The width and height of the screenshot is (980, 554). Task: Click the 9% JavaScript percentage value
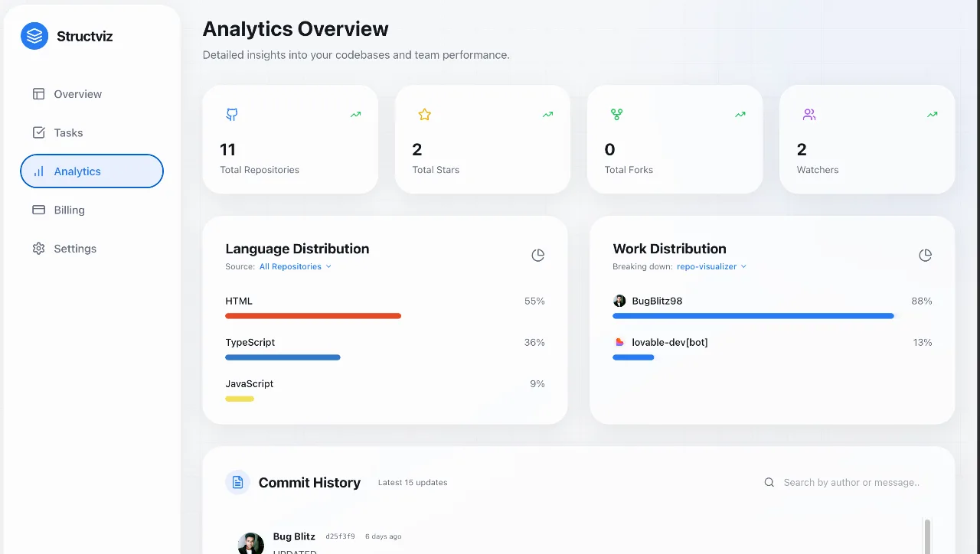tap(537, 383)
